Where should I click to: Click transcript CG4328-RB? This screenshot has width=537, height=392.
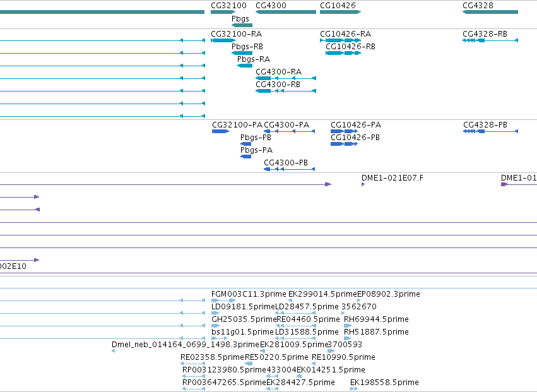485,34
